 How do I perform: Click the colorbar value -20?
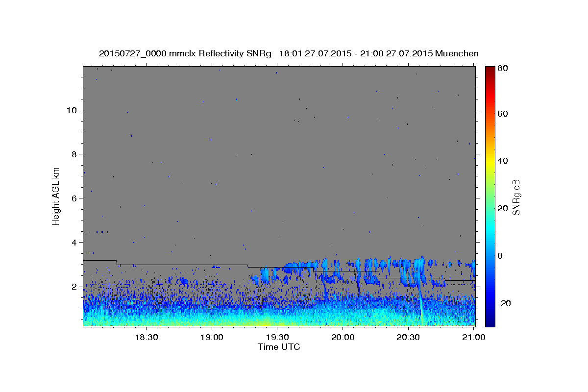coord(504,303)
